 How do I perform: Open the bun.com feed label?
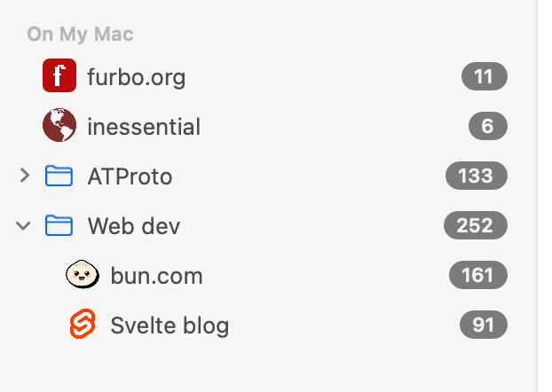[x=157, y=276]
